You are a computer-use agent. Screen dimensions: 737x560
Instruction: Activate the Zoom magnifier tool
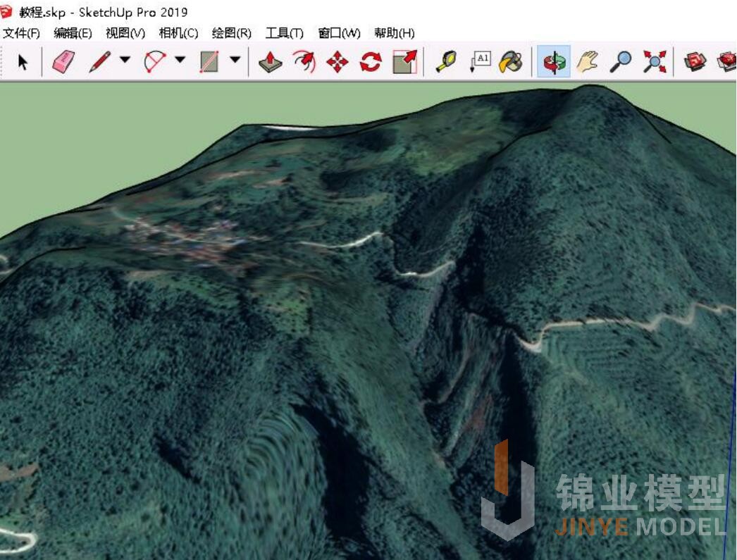(x=621, y=61)
